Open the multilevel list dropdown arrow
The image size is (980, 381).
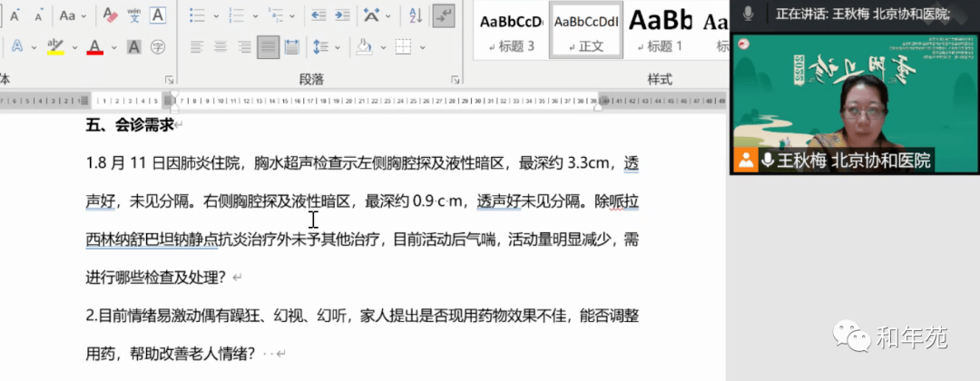click(294, 16)
